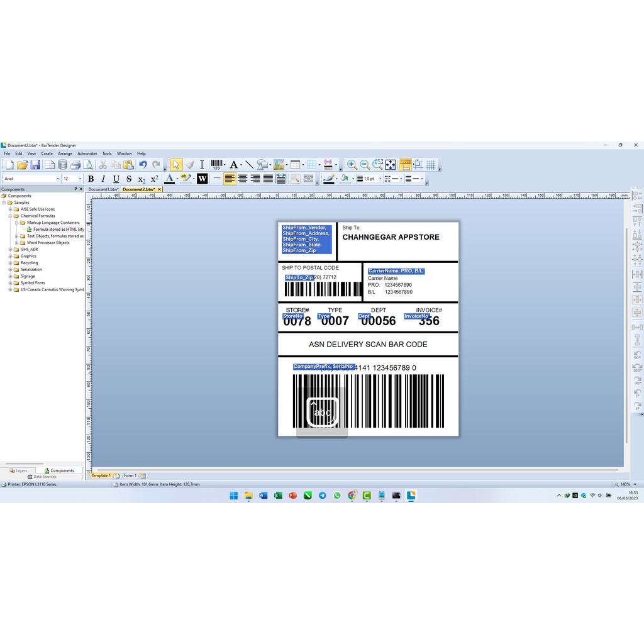The height and width of the screenshot is (644, 644).
Task: Click the Save document icon
Action: click(x=35, y=165)
